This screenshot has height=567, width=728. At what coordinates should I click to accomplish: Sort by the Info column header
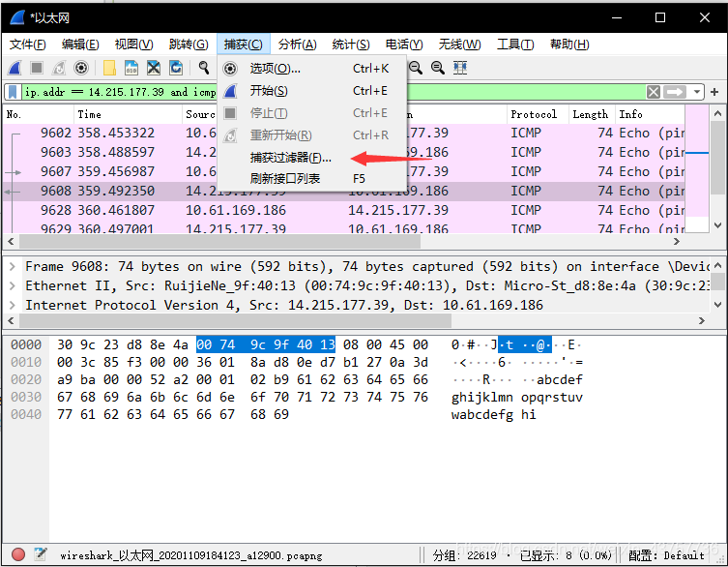click(650, 114)
